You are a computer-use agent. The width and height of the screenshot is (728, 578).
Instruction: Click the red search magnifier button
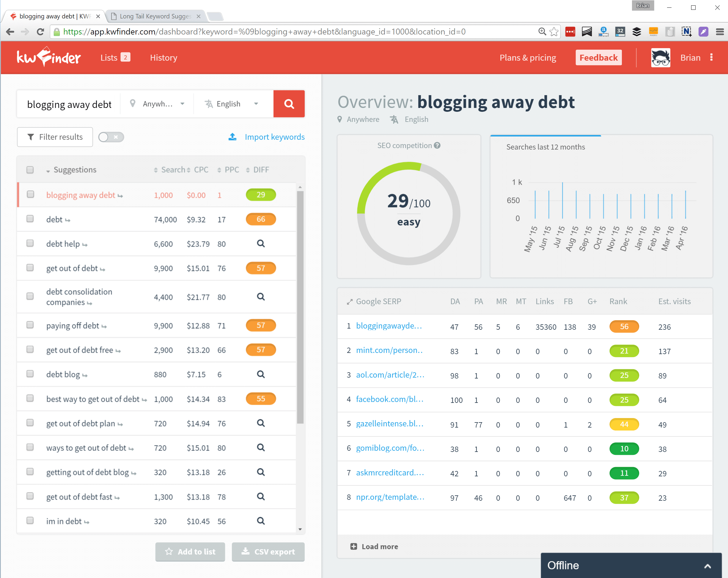pos(289,104)
